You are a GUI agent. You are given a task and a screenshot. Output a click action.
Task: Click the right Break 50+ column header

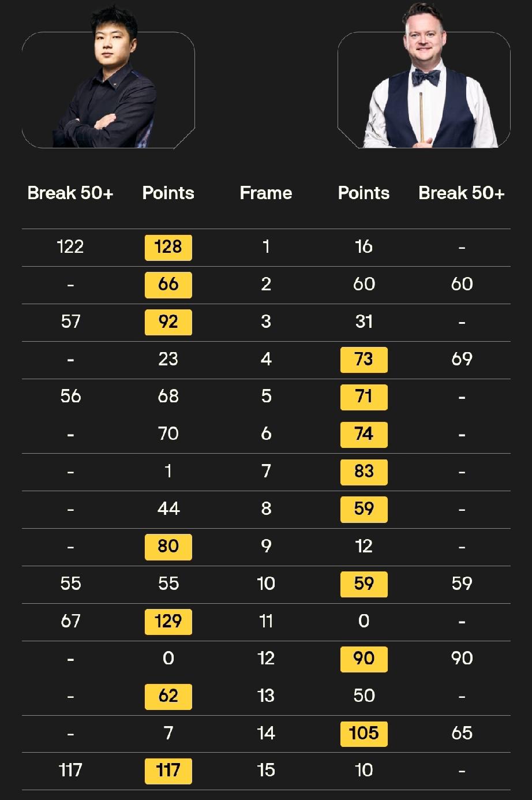pos(461,193)
